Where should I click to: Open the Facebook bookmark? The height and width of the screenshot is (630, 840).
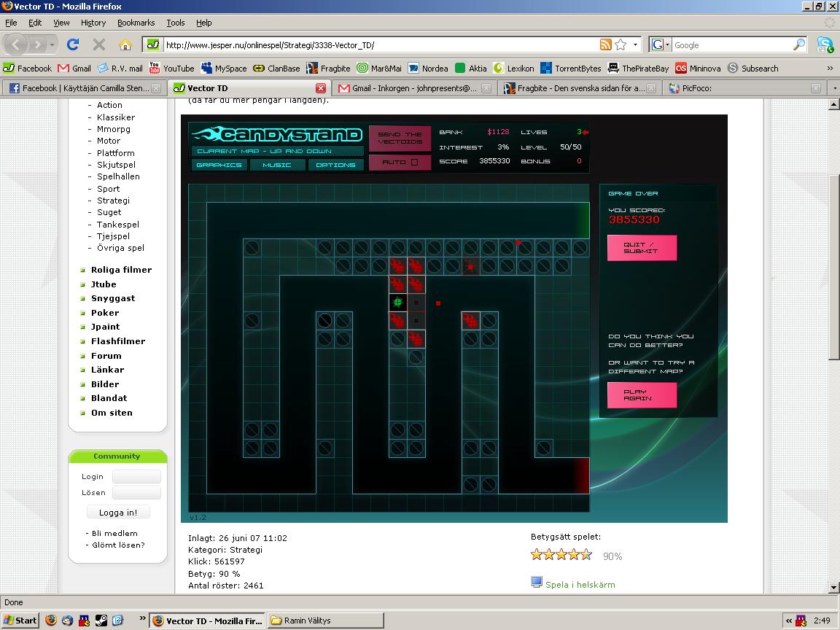[x=27, y=68]
